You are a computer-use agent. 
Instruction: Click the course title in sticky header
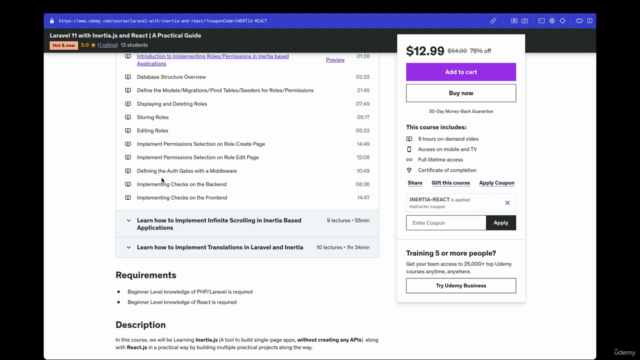(x=125, y=36)
